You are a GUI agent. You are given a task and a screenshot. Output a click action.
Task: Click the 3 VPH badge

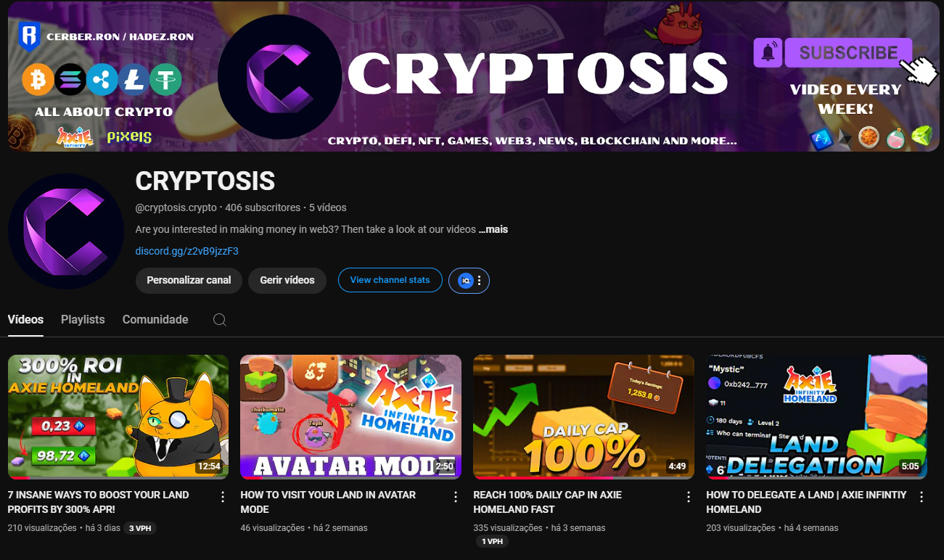pos(139,528)
